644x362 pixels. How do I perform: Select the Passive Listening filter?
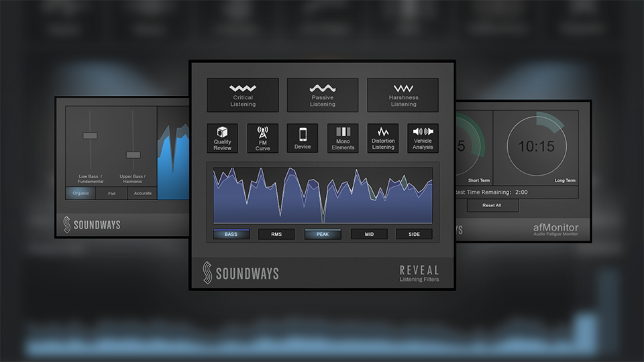click(323, 95)
